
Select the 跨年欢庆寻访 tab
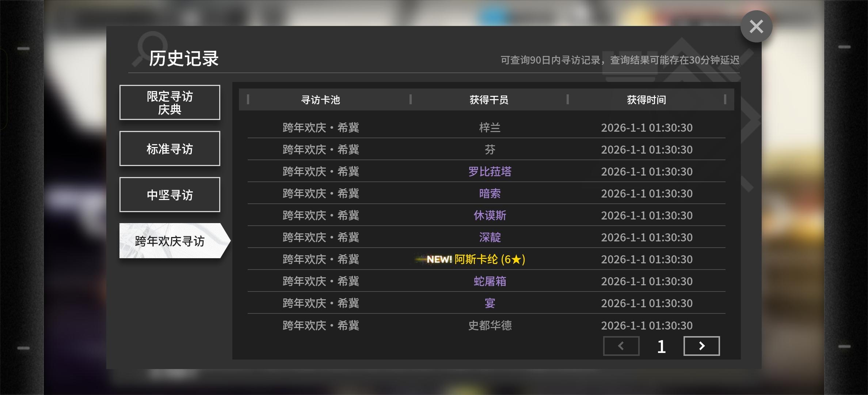[x=170, y=241]
